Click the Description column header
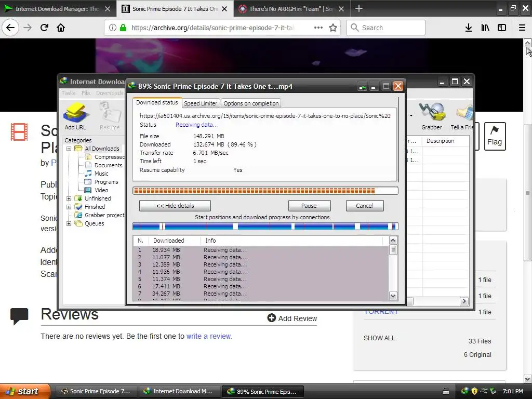Screen dimensions: 532x399 pyautogui.click(x=445, y=141)
